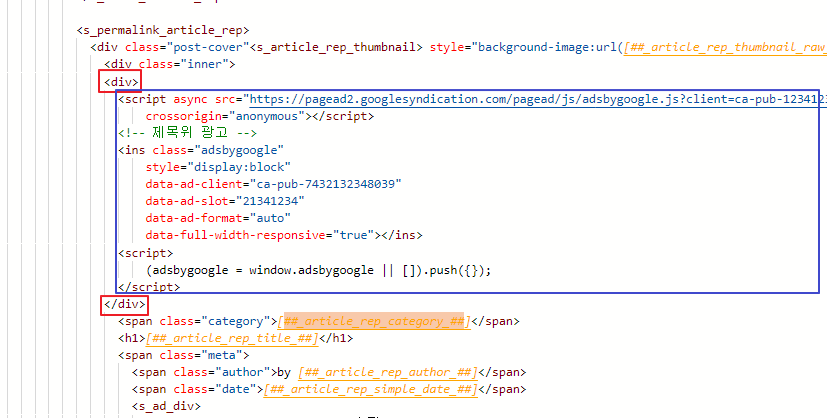Click the data-full-width-responsive="true" line
This screenshot has width=827, height=418.
coord(284,235)
